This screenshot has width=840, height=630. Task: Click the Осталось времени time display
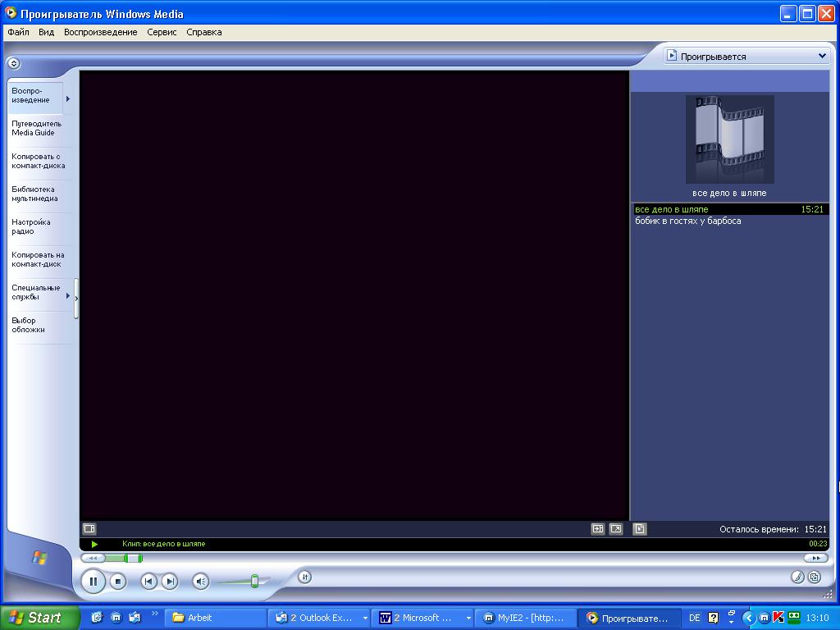pyautogui.click(x=773, y=529)
